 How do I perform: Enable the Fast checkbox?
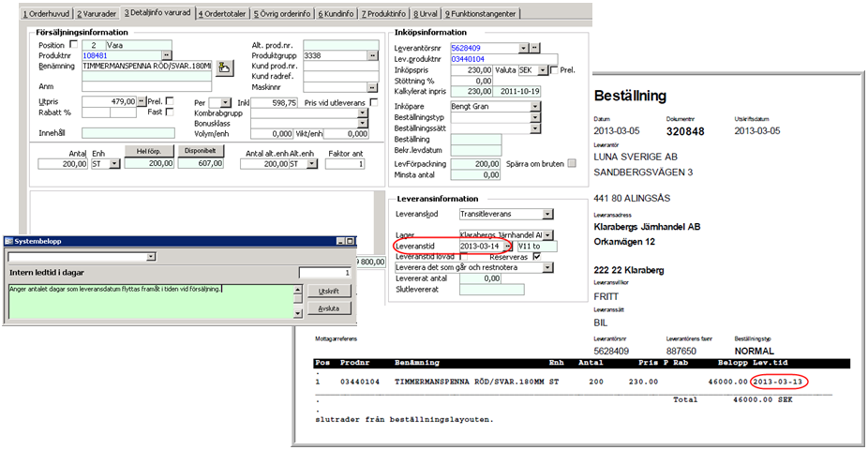pos(170,112)
